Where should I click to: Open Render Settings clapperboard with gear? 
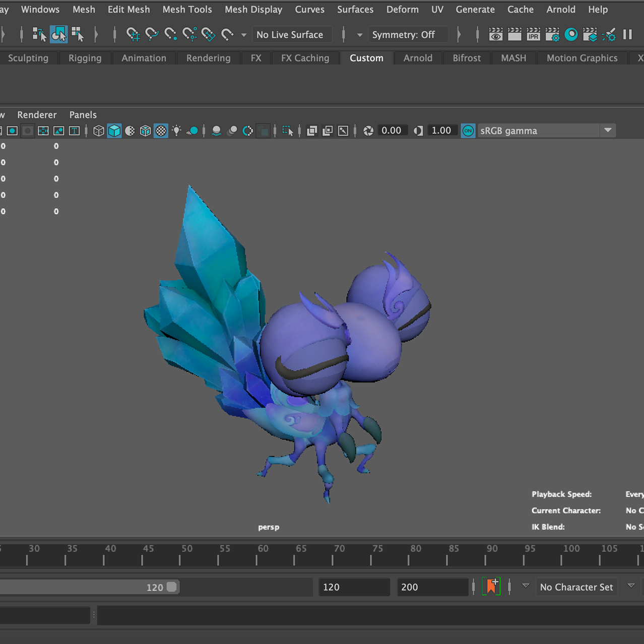click(x=552, y=34)
